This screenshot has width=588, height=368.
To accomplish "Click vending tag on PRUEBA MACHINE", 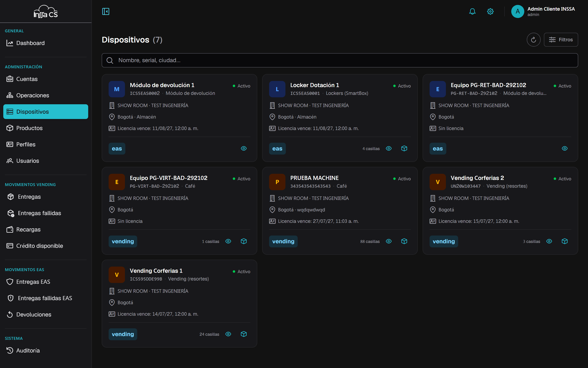I will (x=283, y=241).
